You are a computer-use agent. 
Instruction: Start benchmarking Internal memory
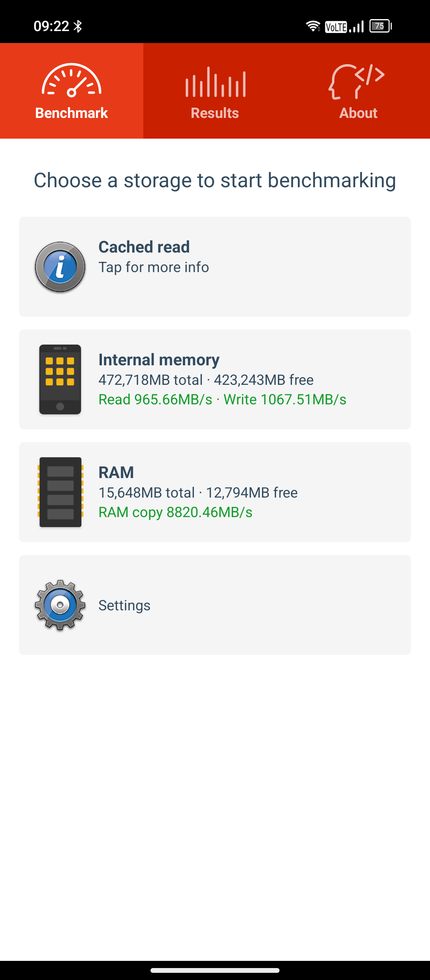point(215,380)
